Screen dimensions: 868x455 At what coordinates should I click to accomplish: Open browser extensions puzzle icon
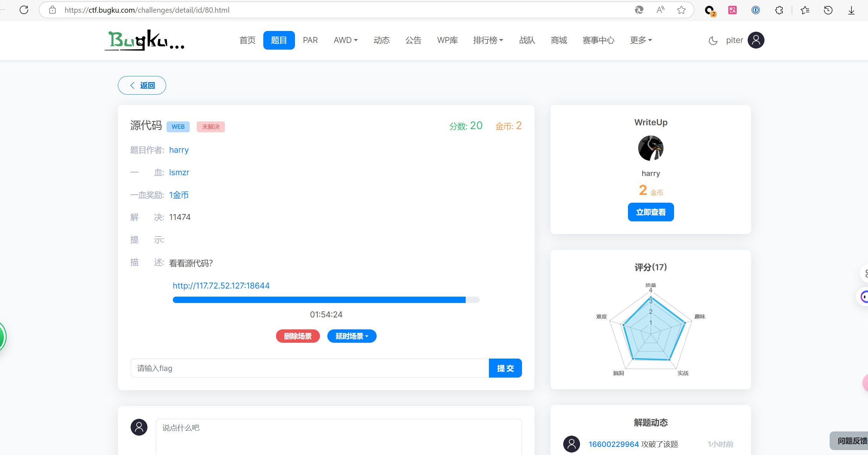point(779,10)
